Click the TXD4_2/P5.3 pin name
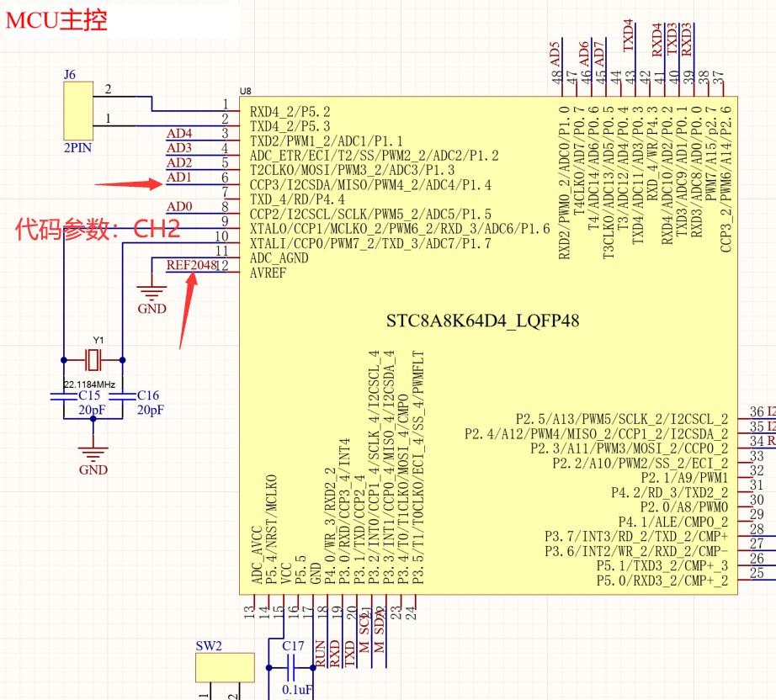Viewport: 776px width, 700px height. tap(290, 126)
